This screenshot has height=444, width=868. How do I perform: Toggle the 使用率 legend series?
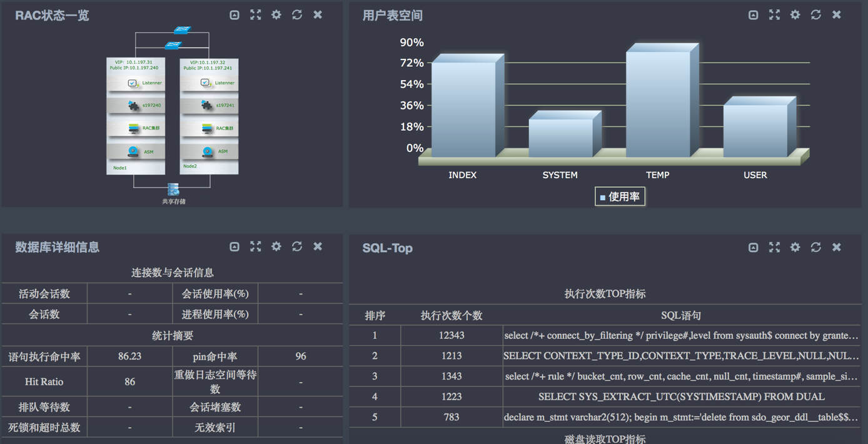(x=620, y=197)
